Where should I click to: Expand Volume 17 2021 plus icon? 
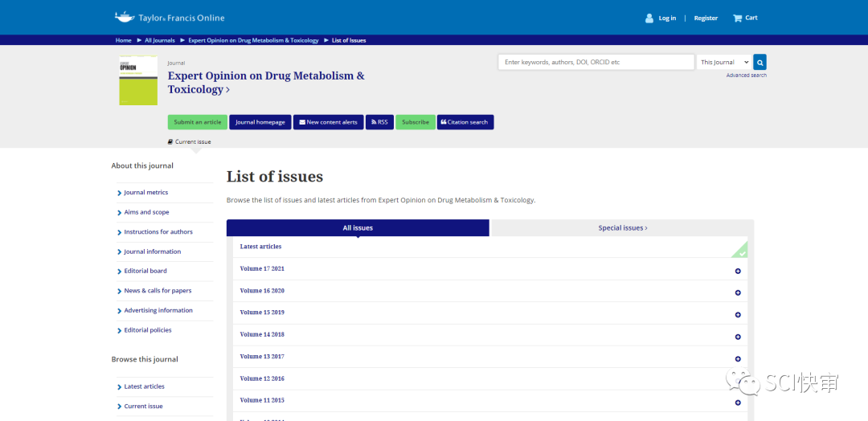pyautogui.click(x=738, y=271)
